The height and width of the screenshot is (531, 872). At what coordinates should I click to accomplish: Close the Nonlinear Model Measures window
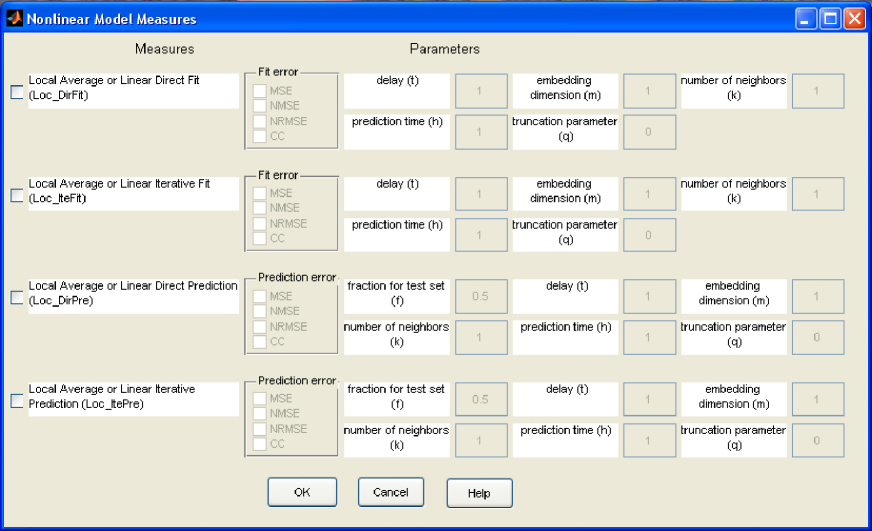pyautogui.click(x=854, y=19)
